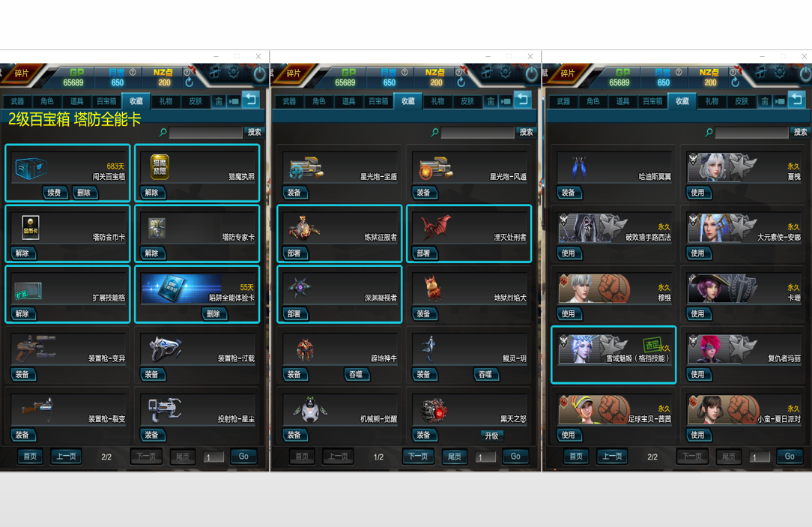Click 部署 under 炼狱征服者
Viewport: 812px width, 527px height.
coord(294,253)
